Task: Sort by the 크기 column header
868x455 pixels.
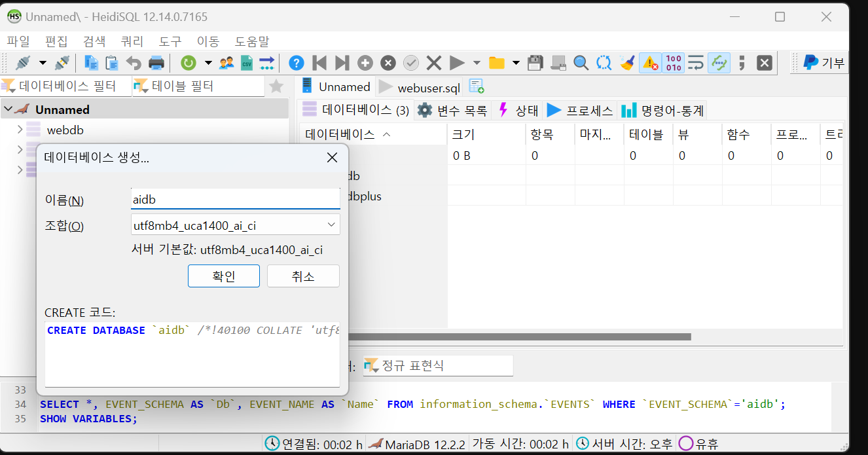Action: (486, 134)
